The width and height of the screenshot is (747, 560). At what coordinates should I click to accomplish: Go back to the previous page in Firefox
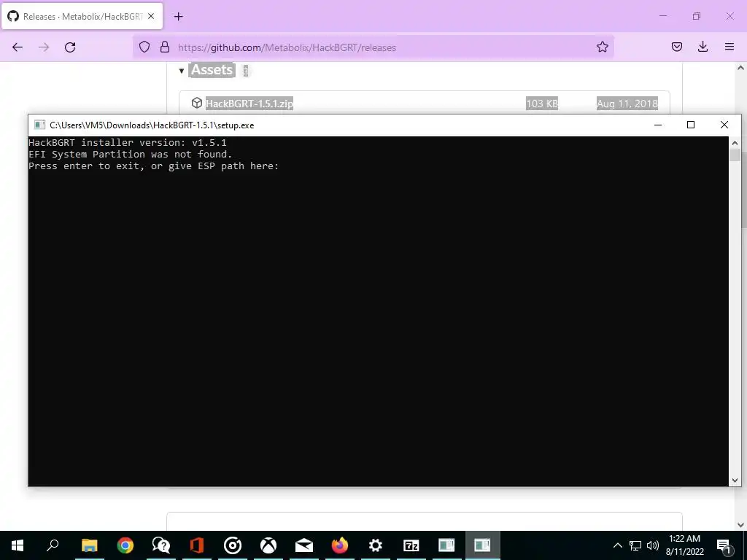click(18, 47)
